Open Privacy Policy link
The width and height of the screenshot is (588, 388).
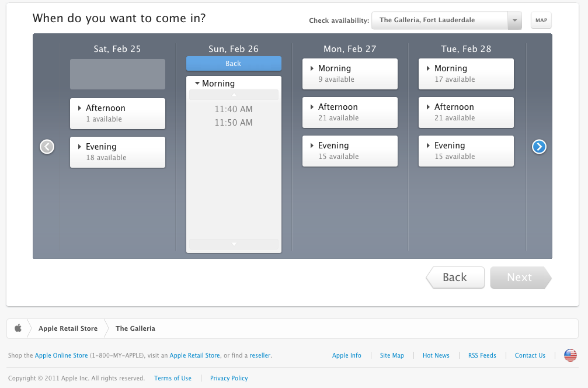tap(229, 378)
